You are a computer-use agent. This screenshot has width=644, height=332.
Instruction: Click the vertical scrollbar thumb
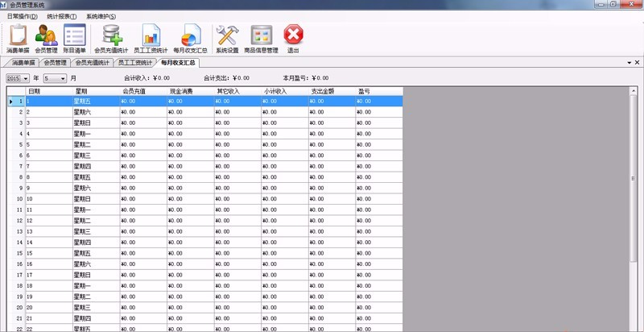[633, 178]
